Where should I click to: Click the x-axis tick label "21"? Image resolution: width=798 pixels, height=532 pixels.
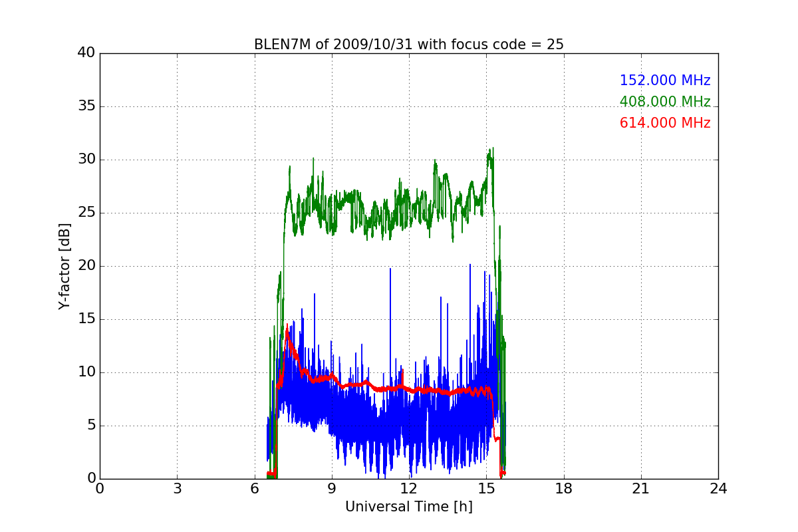coord(641,489)
